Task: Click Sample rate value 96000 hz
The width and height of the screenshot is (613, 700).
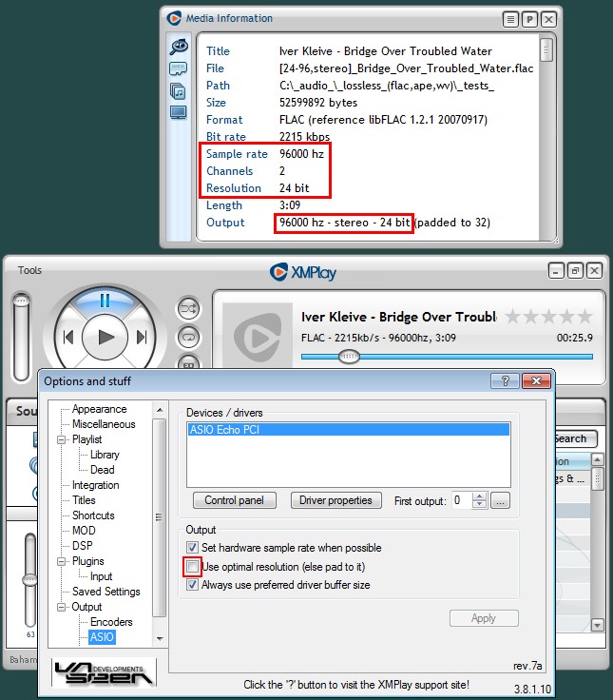Action: 301,154
